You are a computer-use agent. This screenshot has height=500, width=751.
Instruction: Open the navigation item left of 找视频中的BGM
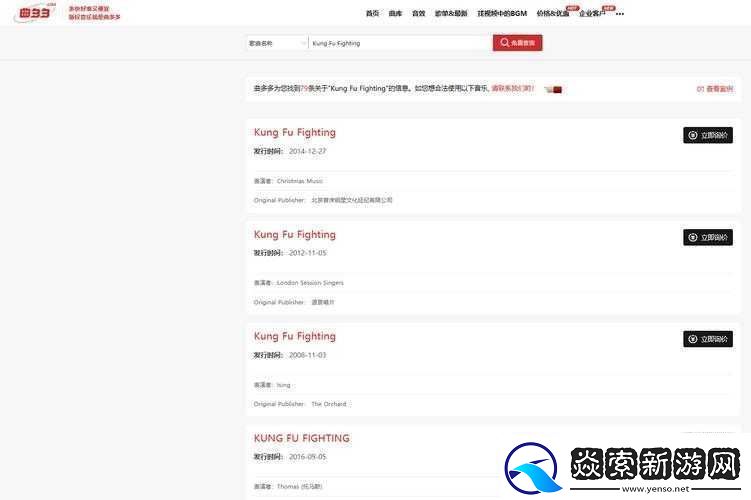pos(451,13)
